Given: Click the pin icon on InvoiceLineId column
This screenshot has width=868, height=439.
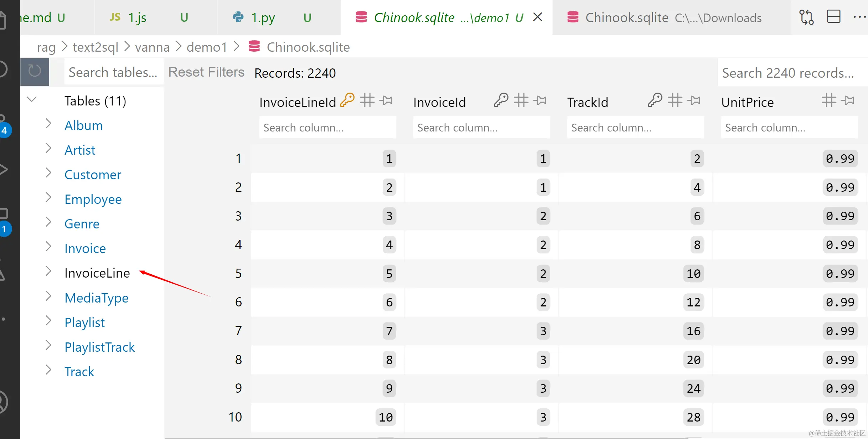Looking at the screenshot, I should (x=386, y=100).
